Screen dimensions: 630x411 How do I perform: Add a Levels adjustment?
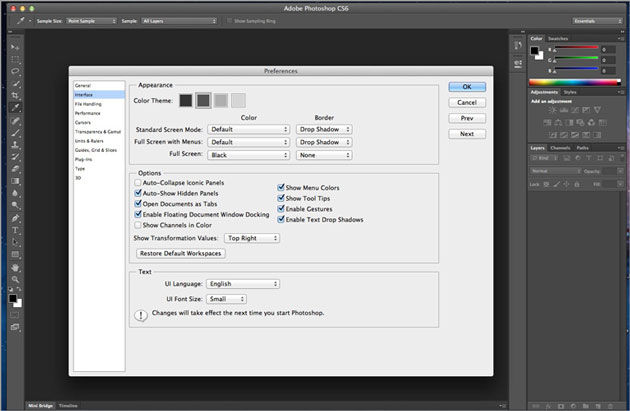(564, 110)
